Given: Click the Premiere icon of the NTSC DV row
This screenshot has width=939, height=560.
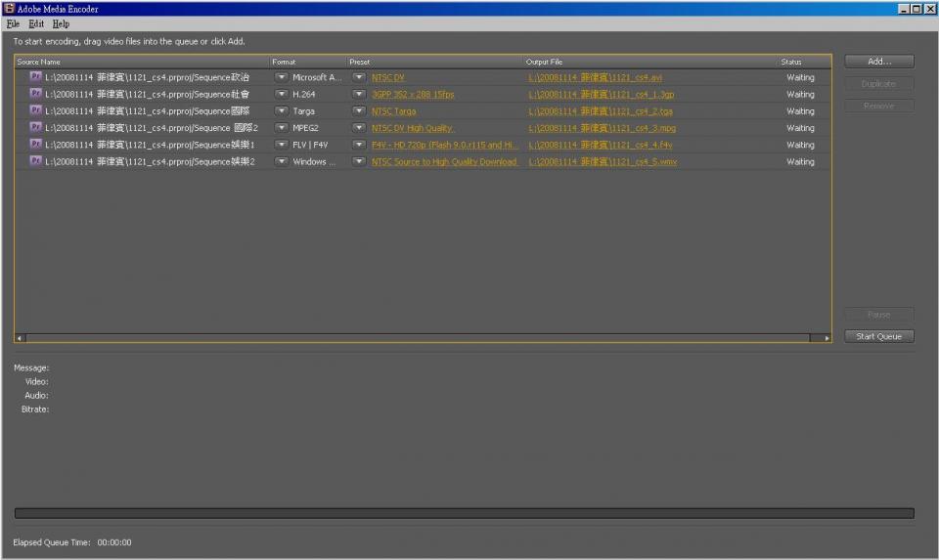Looking at the screenshot, I should coord(35,76).
